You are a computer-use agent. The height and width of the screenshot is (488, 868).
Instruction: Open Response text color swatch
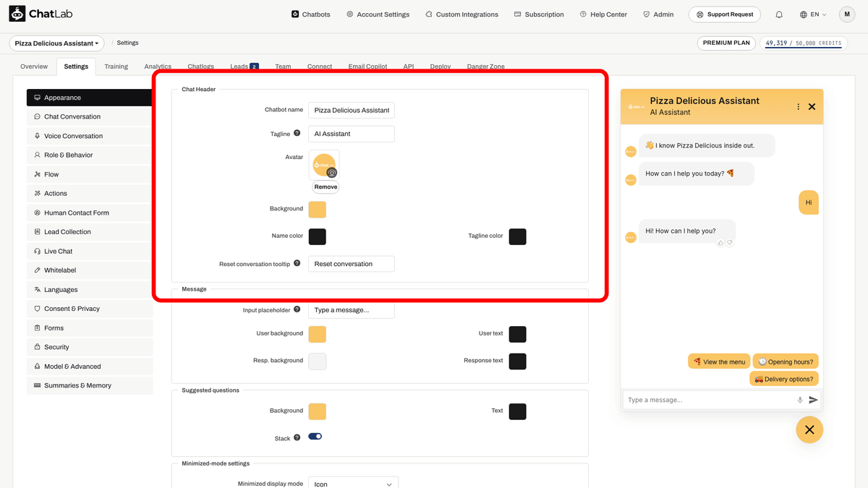point(517,361)
